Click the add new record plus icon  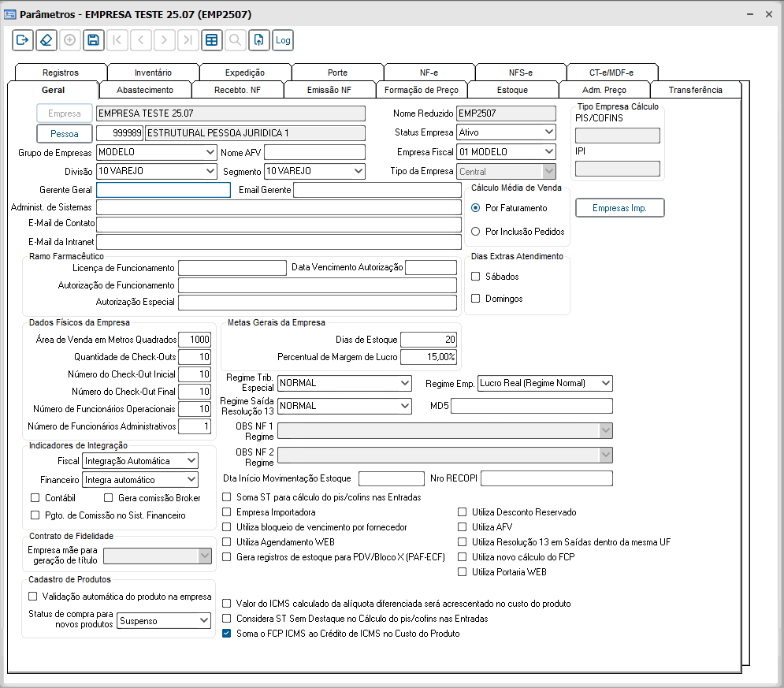[69, 40]
